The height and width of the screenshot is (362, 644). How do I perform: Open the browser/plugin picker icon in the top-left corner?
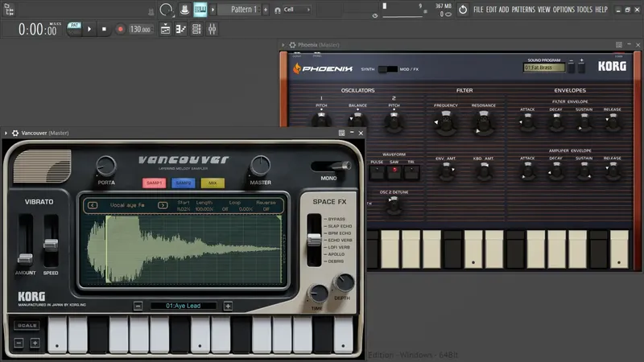9,10
